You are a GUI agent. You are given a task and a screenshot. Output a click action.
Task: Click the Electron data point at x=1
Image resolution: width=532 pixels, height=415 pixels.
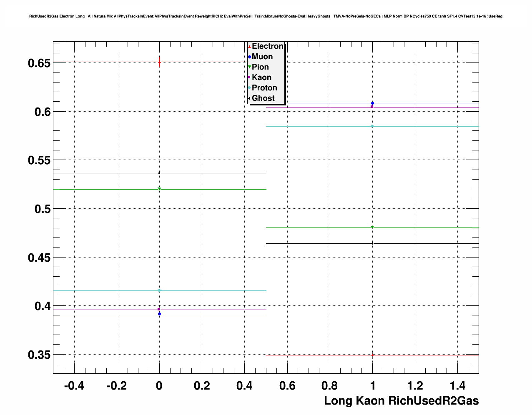click(x=372, y=355)
